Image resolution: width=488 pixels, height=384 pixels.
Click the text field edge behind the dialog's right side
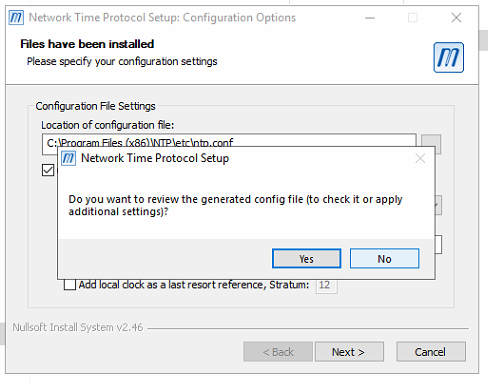click(438, 244)
